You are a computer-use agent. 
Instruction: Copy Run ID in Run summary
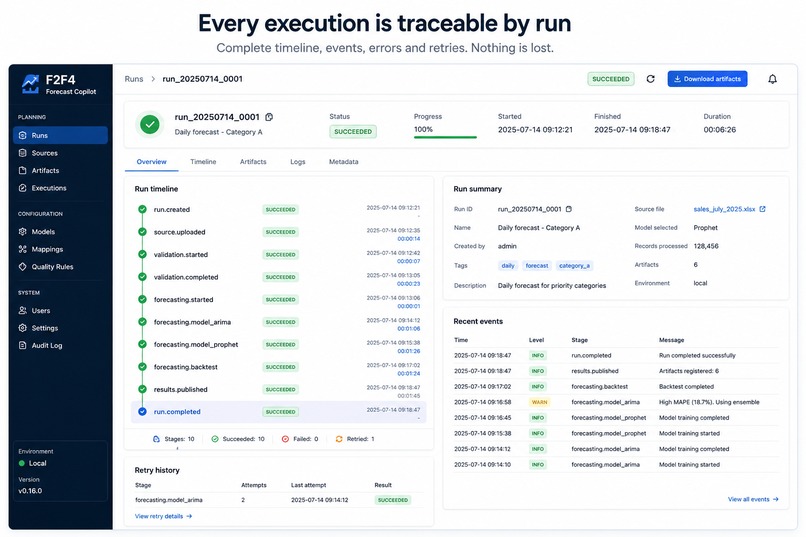569,209
